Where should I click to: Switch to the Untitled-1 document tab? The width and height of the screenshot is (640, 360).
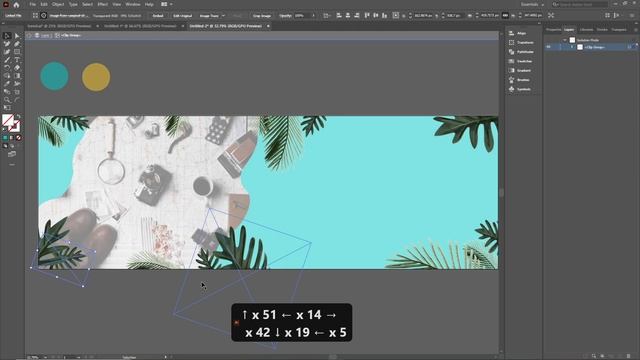[140, 26]
